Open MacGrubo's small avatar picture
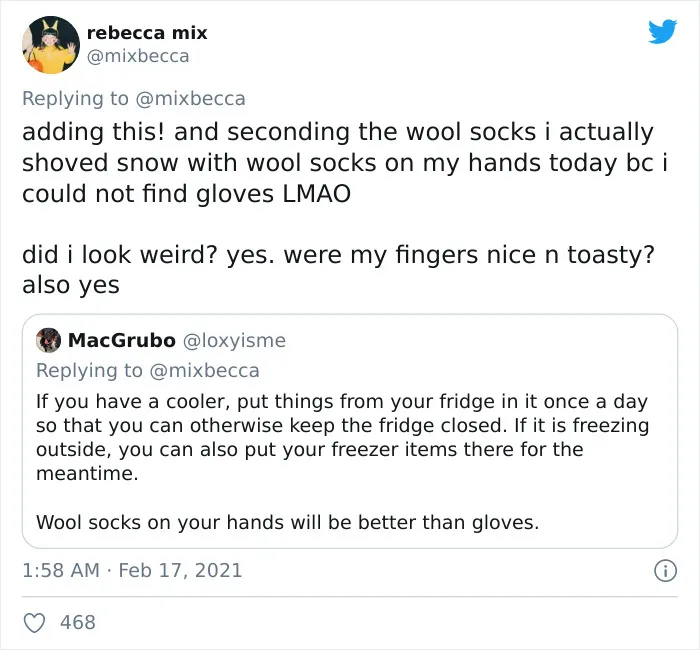Viewport: 700px width, 650px height. pyautogui.click(x=48, y=340)
